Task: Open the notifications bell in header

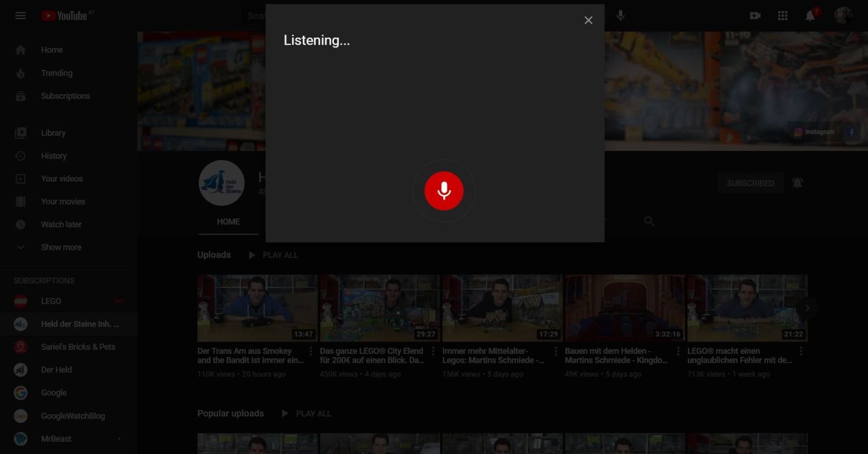Action: pyautogui.click(x=810, y=16)
